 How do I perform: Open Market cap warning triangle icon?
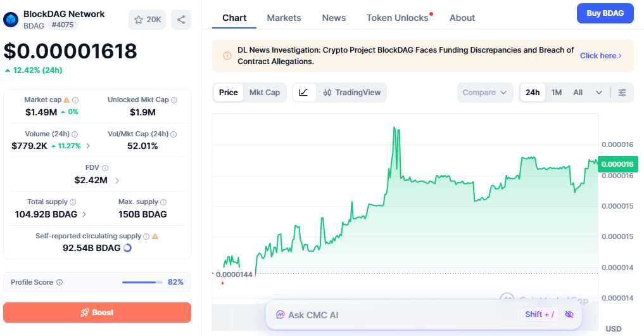(66, 100)
